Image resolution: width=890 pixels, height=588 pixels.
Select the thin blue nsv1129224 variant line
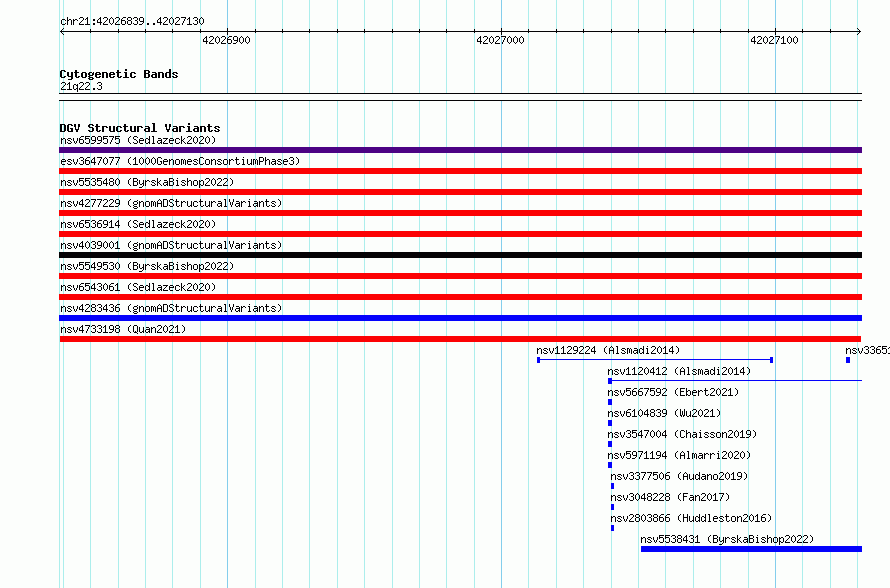click(654, 360)
